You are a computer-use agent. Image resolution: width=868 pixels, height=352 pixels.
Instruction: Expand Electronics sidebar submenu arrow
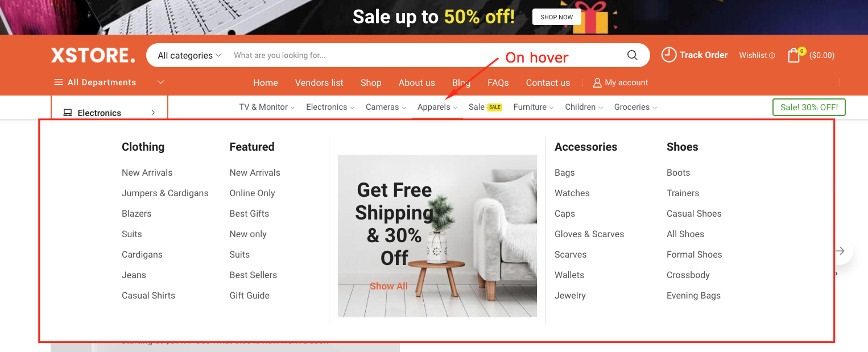(x=153, y=113)
